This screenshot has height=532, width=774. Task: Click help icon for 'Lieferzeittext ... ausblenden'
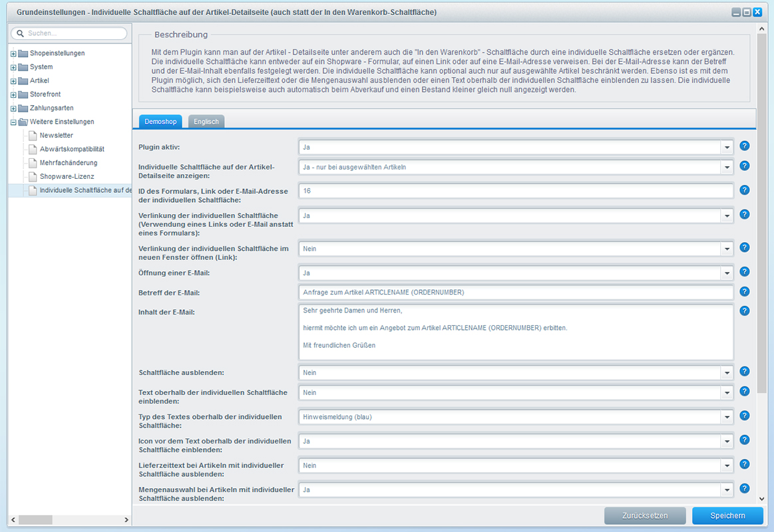(x=744, y=464)
